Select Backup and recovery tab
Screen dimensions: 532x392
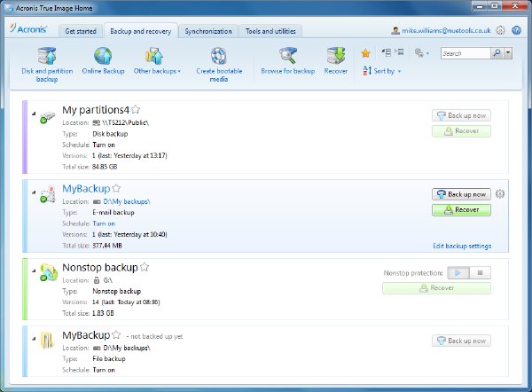(140, 31)
